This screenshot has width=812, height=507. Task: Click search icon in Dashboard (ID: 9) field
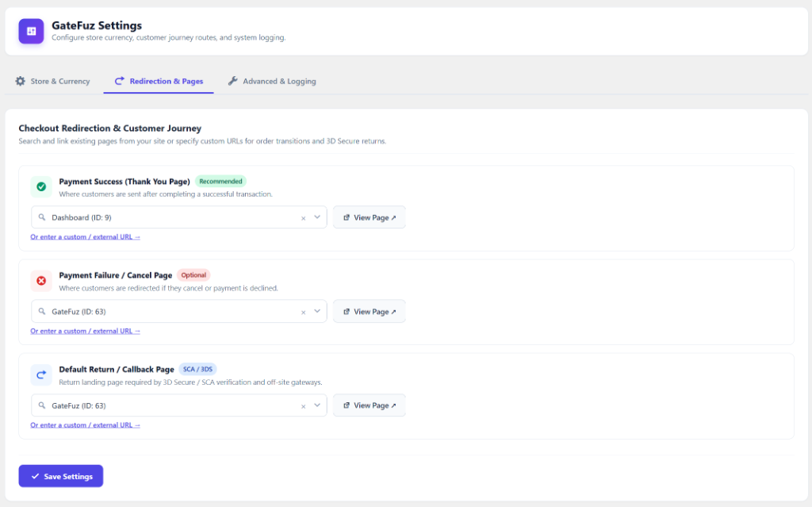coord(42,217)
